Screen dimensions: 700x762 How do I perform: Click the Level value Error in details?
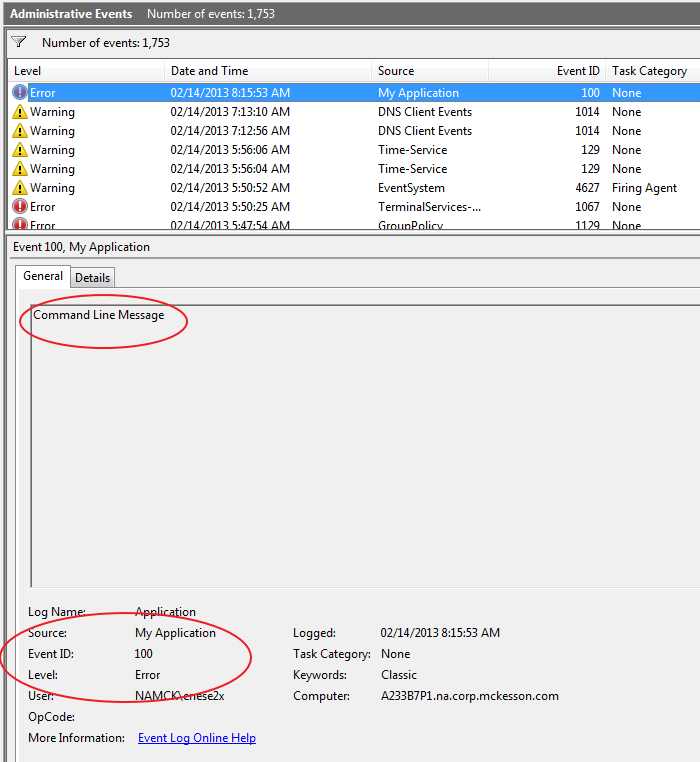(x=147, y=675)
